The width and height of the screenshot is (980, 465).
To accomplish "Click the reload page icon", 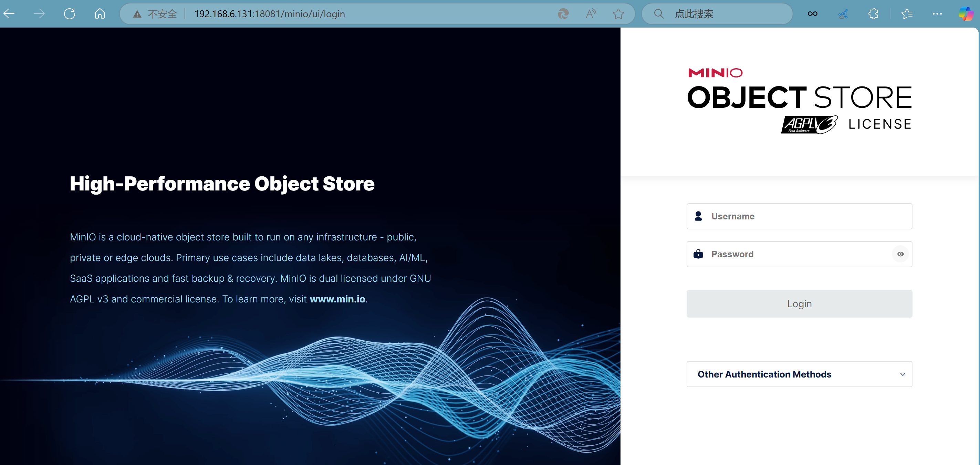I will click(x=70, y=14).
